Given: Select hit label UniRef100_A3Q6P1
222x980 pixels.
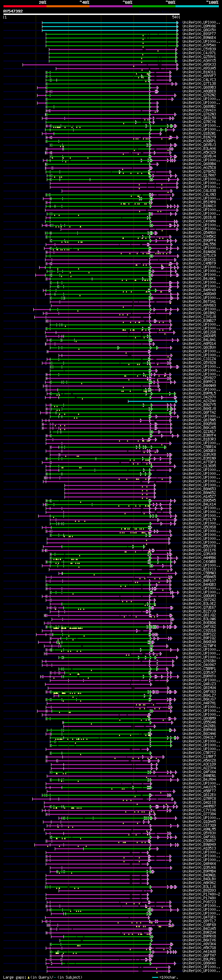Looking at the screenshot, I should 199,141.
